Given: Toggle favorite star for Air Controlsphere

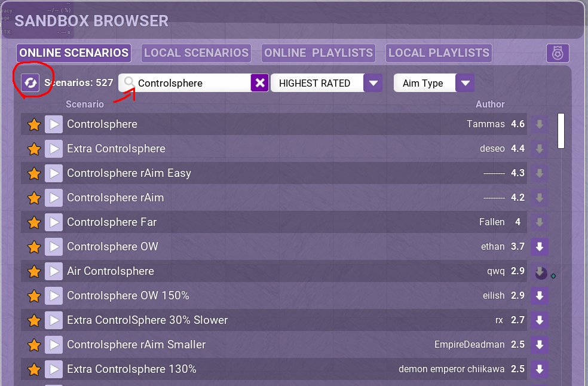Looking at the screenshot, I should [x=34, y=271].
